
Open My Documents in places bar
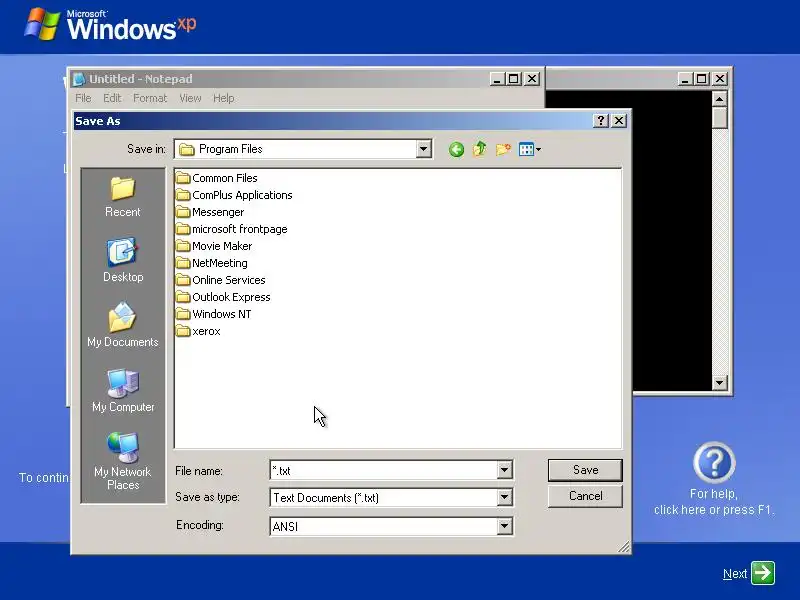point(122,325)
